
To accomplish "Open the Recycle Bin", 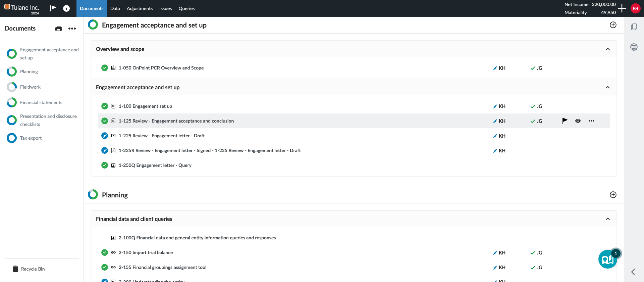I will [33, 269].
